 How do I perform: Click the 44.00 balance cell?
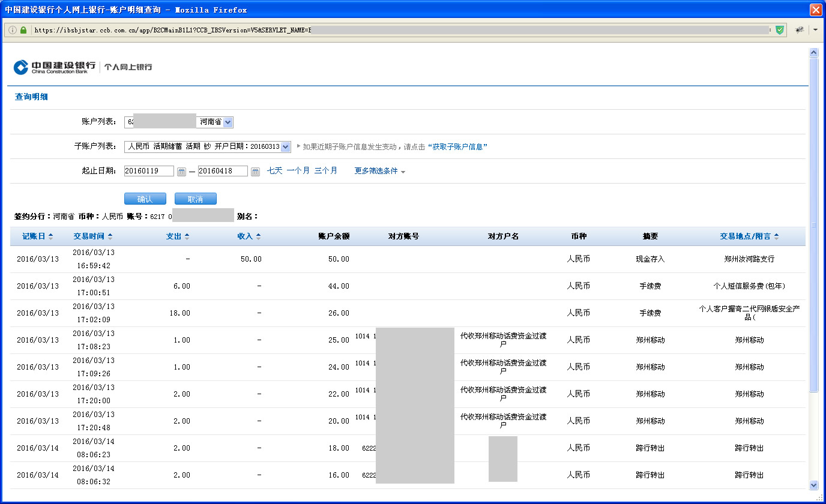(339, 286)
